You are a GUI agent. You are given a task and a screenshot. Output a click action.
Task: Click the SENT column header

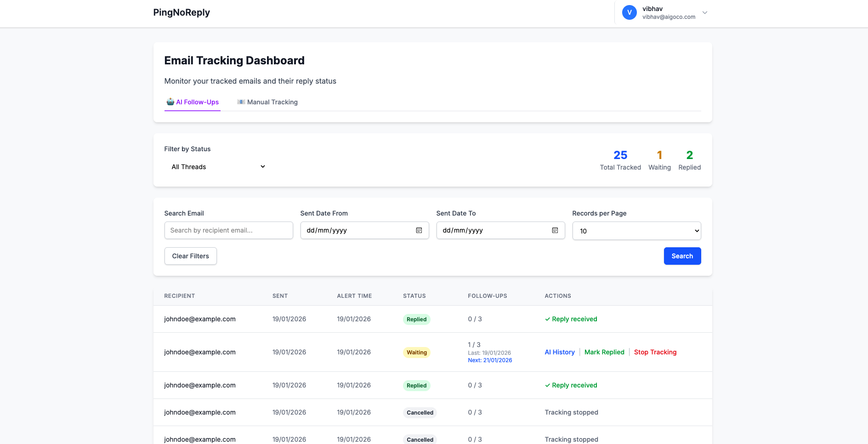click(x=280, y=296)
